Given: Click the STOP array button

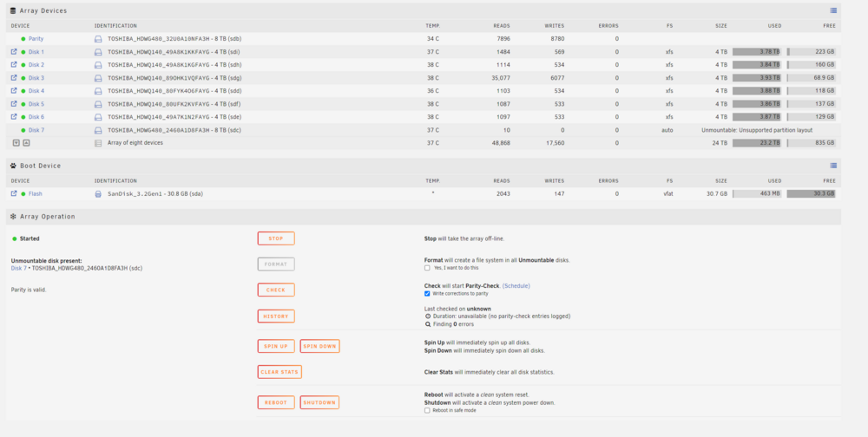Looking at the screenshot, I should click(276, 238).
